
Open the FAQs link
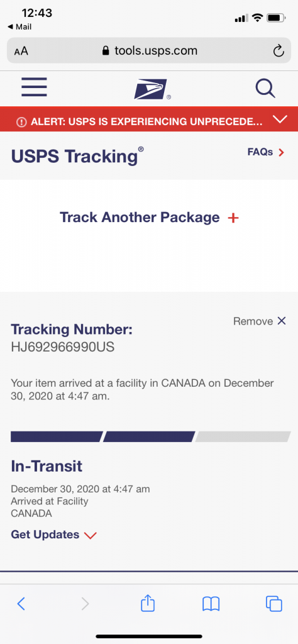pyautogui.click(x=265, y=152)
